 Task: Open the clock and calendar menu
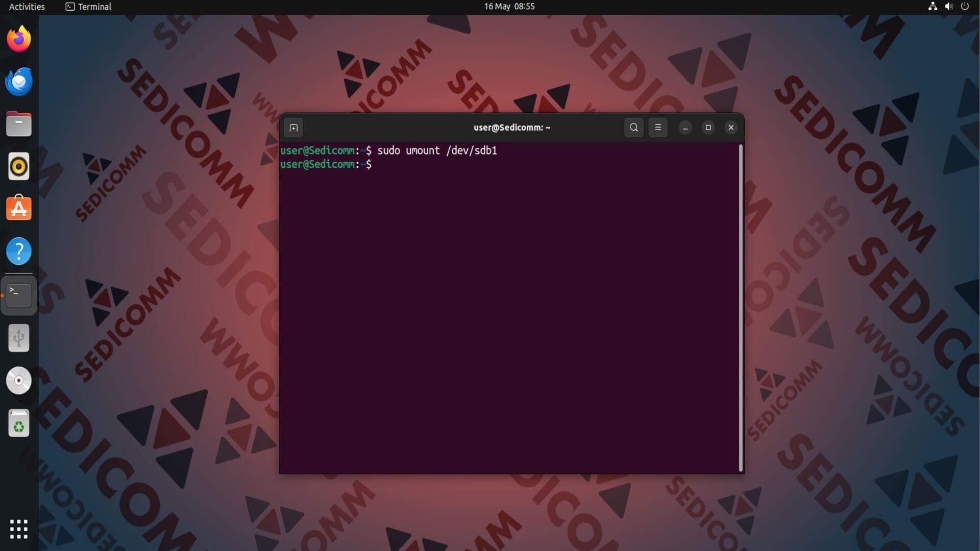tap(509, 7)
